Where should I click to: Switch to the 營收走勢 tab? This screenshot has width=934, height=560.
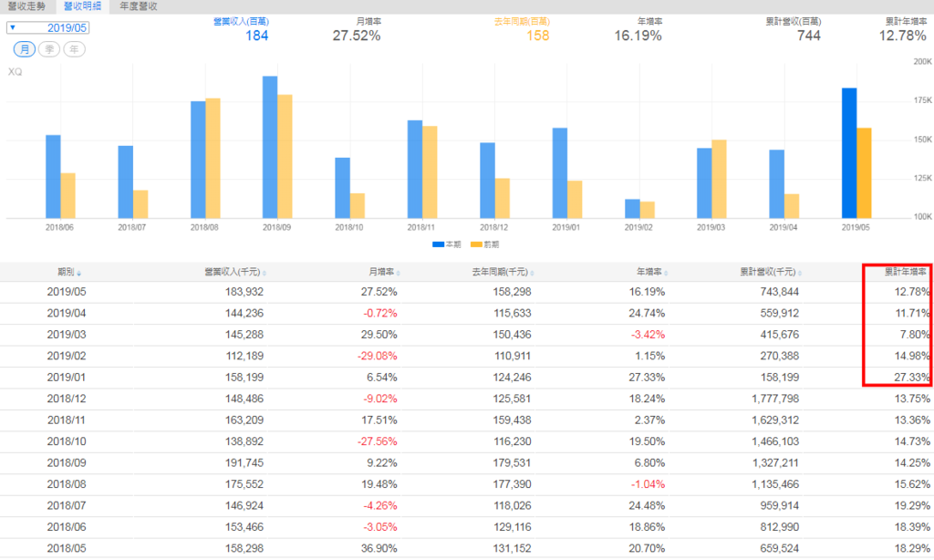tap(26, 6)
